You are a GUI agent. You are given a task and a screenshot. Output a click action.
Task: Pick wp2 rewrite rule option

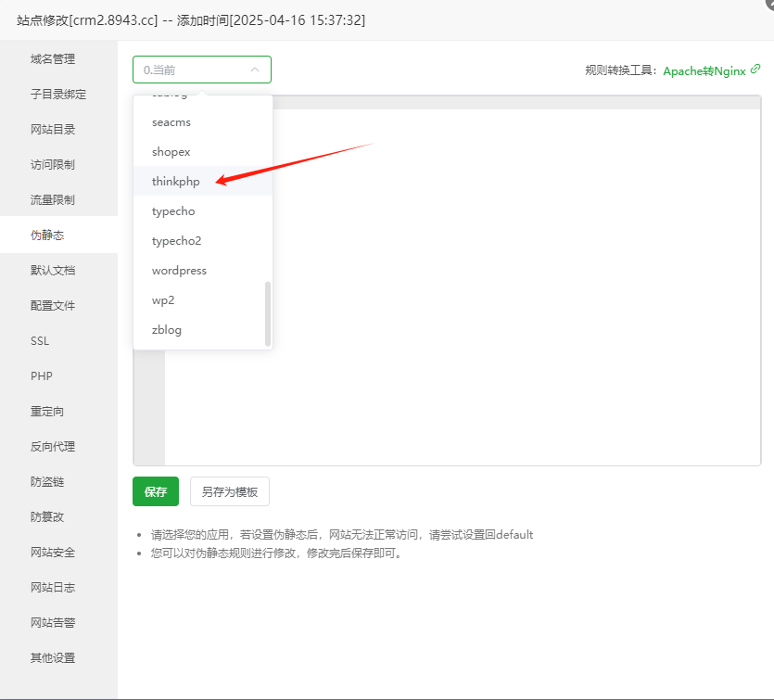click(x=163, y=300)
